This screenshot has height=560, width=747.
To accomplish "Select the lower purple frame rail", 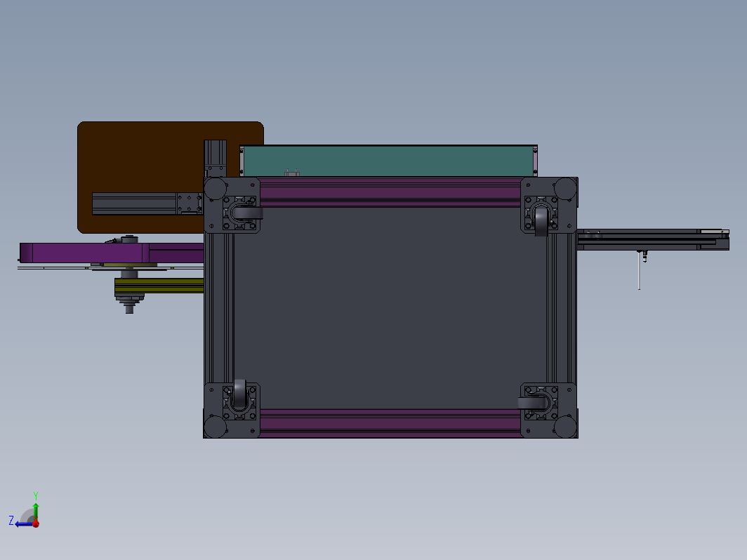I will point(390,423).
